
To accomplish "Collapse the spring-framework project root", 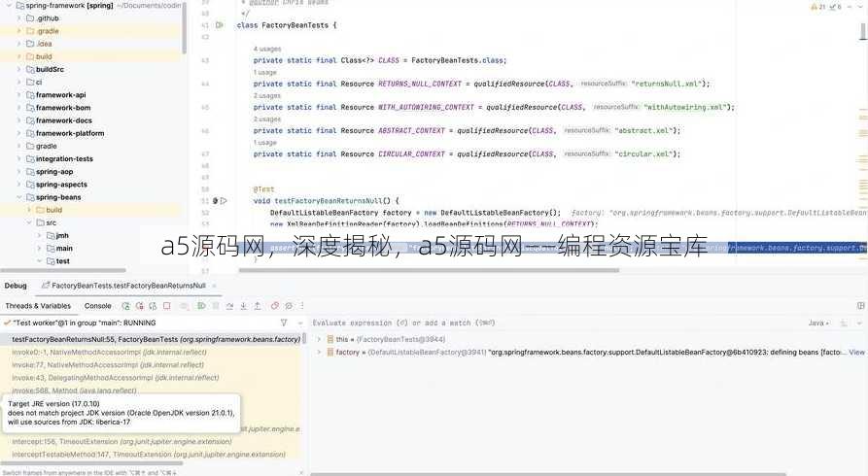I will coord(9,6).
